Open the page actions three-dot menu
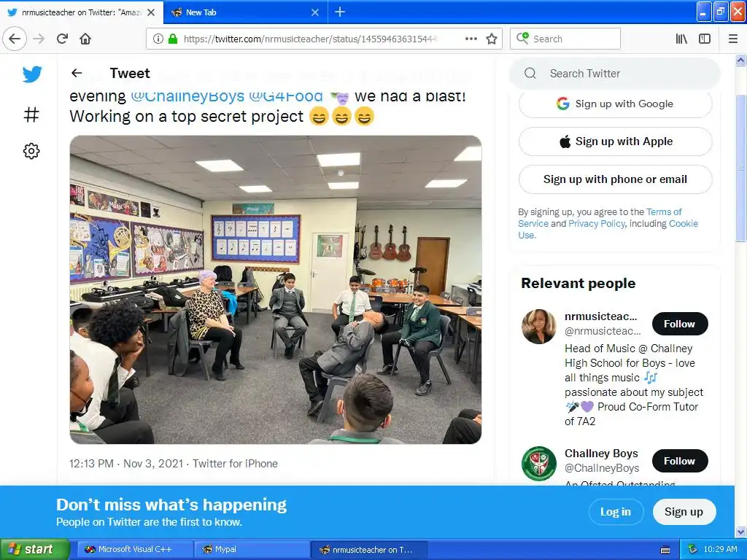 [471, 39]
